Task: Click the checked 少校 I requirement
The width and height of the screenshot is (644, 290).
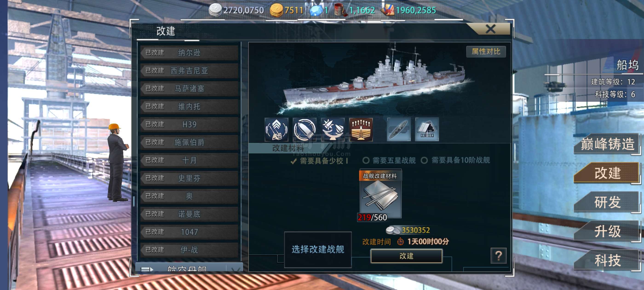Action: [319, 161]
